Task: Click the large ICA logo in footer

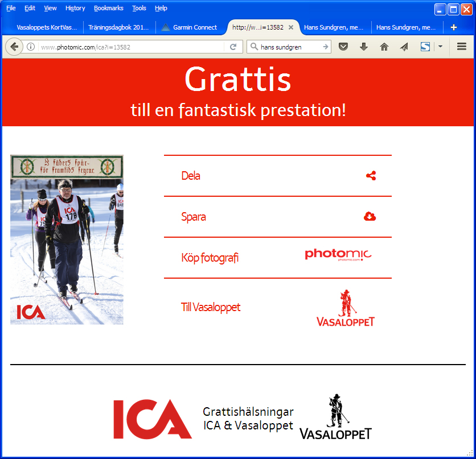Action: tap(153, 419)
